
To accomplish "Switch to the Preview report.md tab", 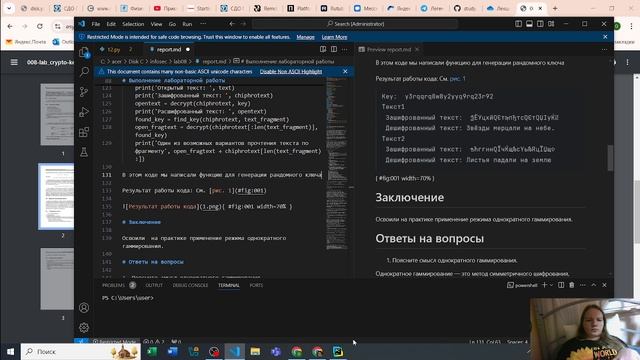I will pyautogui.click(x=389, y=49).
